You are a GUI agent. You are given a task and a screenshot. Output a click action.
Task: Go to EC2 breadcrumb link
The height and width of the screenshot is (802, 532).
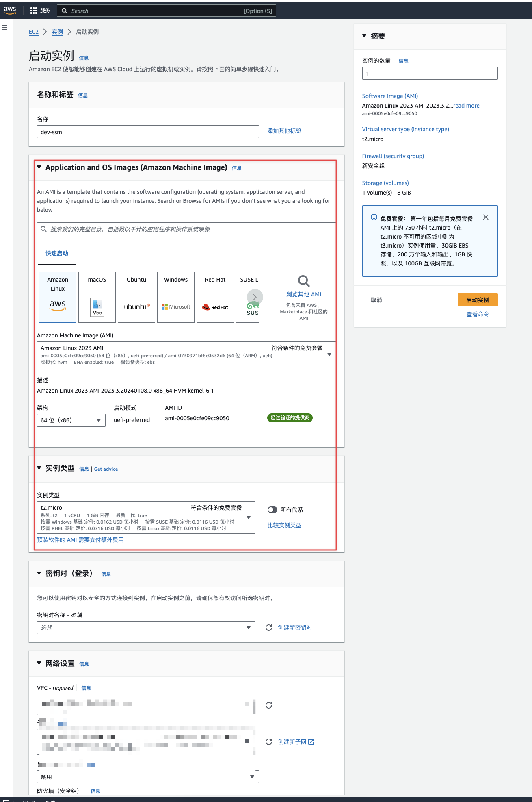(34, 32)
